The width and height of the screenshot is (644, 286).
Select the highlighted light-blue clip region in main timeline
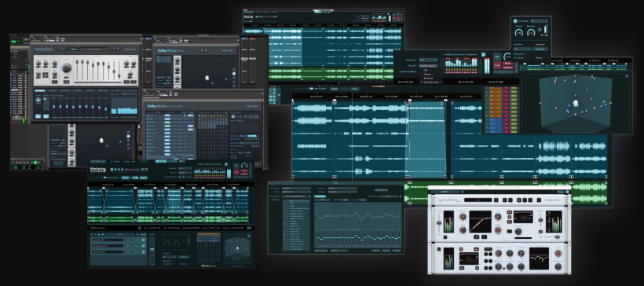tap(426, 141)
